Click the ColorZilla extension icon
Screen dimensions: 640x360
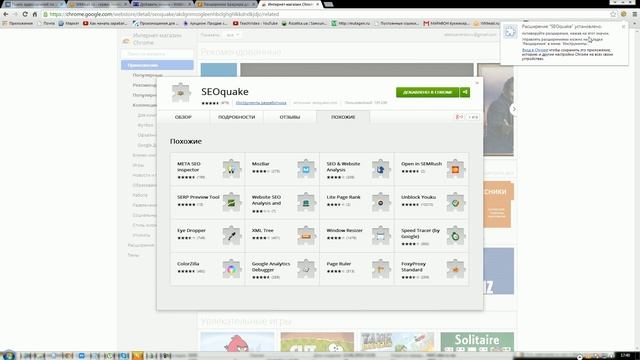click(231, 269)
